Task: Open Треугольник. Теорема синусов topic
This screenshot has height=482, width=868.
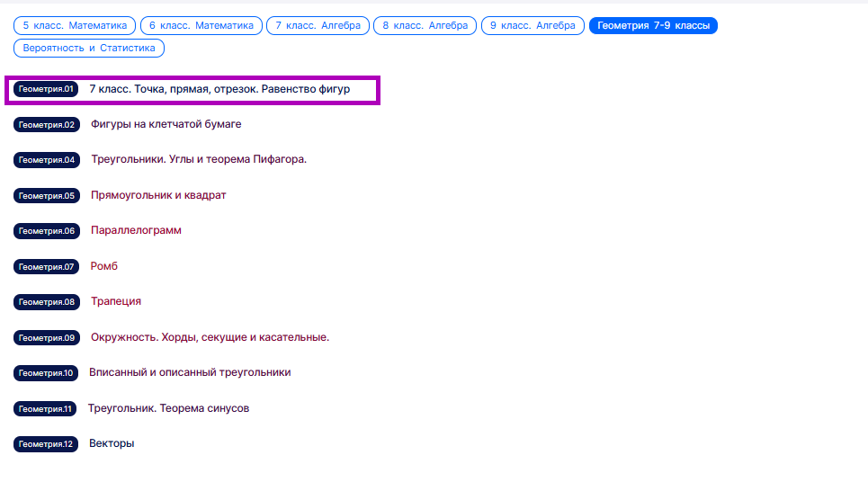Action: tap(169, 408)
